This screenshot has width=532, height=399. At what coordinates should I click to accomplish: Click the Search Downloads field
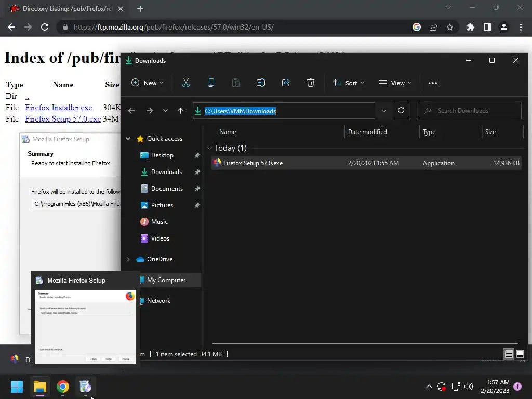click(x=469, y=111)
